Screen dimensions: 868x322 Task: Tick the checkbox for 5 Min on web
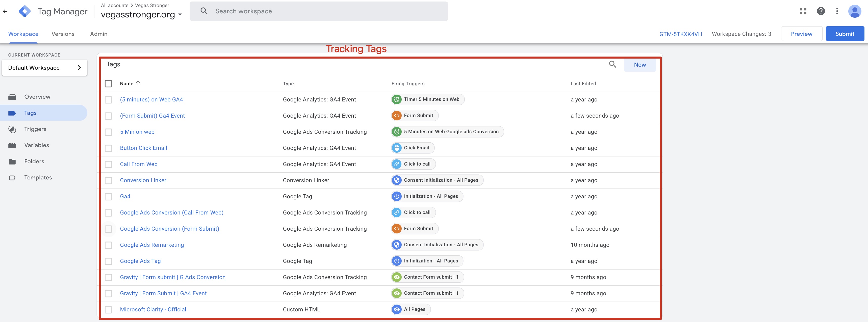coord(108,132)
